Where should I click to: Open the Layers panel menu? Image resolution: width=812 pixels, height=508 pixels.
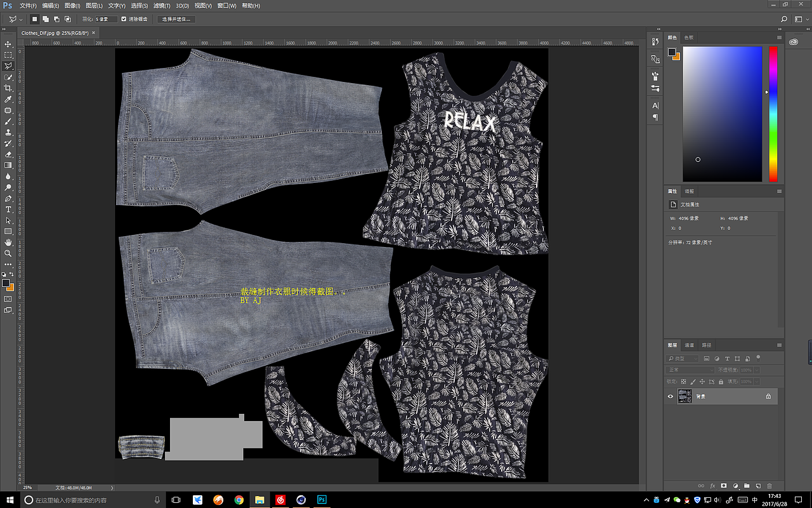click(779, 345)
